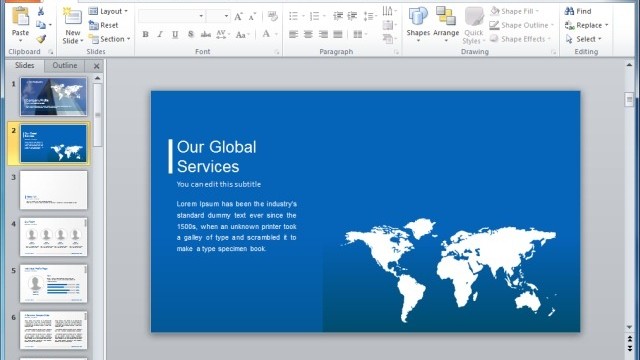Toggle Text Shadow formatting
This screenshot has height=360, width=640.
pos(190,35)
